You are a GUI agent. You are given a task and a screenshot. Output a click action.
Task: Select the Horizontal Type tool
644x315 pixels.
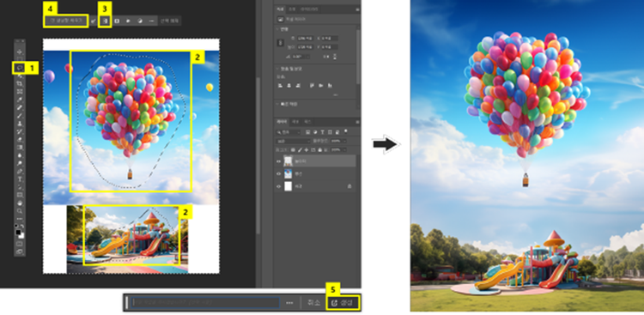(20, 179)
